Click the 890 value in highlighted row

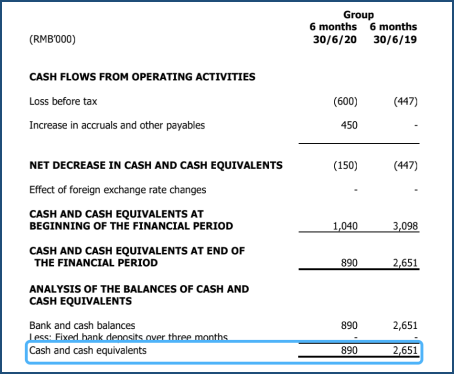click(349, 350)
